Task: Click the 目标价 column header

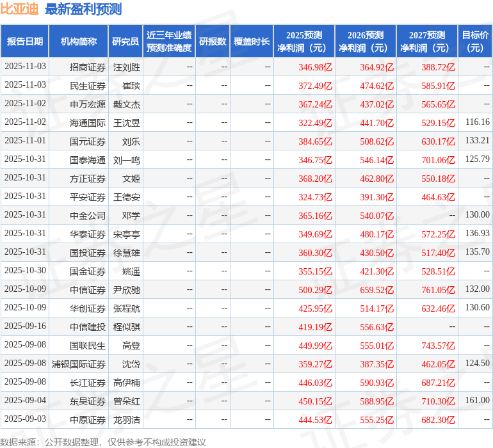Action: tap(475, 41)
